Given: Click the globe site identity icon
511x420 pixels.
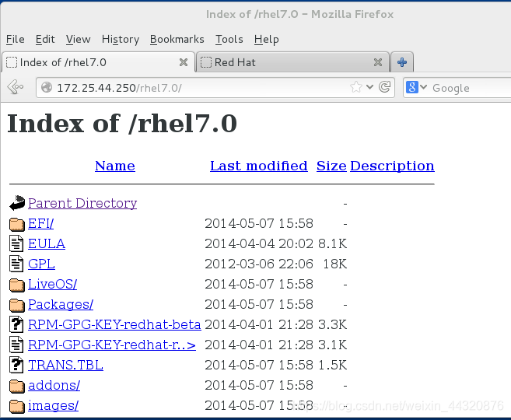Looking at the screenshot, I should coord(47,87).
